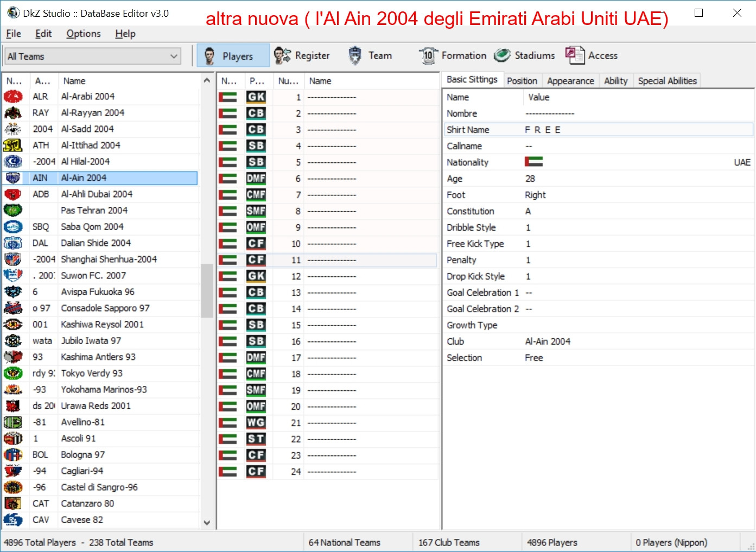Click the Al-Arabi 2004 team crest icon

tap(13, 97)
